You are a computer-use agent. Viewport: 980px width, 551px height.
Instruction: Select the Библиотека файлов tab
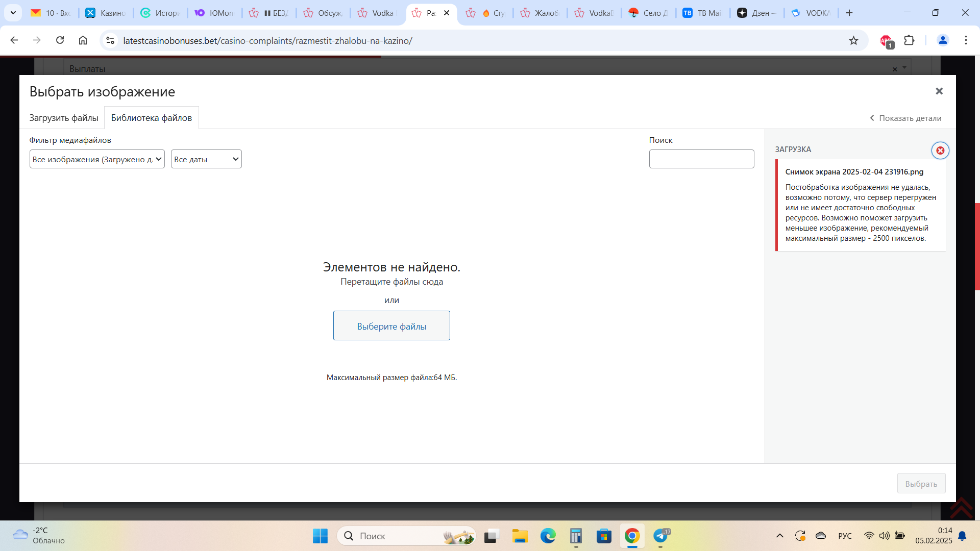(x=152, y=118)
